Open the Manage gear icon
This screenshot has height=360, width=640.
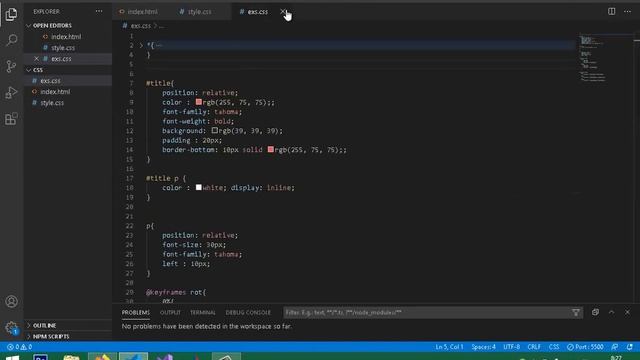pyautogui.click(x=11, y=328)
